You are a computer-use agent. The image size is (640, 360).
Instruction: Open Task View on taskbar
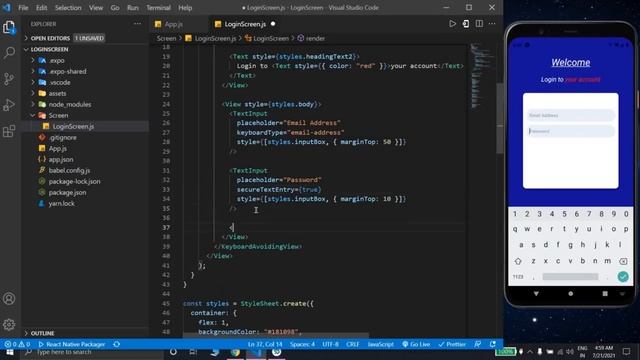click(193, 352)
